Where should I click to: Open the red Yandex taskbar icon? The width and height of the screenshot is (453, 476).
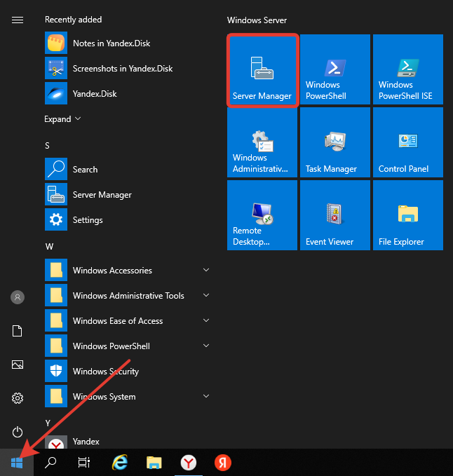click(x=223, y=463)
